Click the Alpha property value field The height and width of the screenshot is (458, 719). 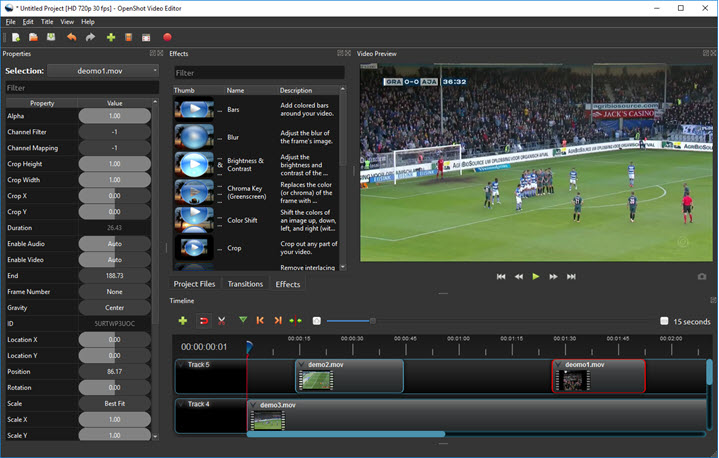coord(115,116)
